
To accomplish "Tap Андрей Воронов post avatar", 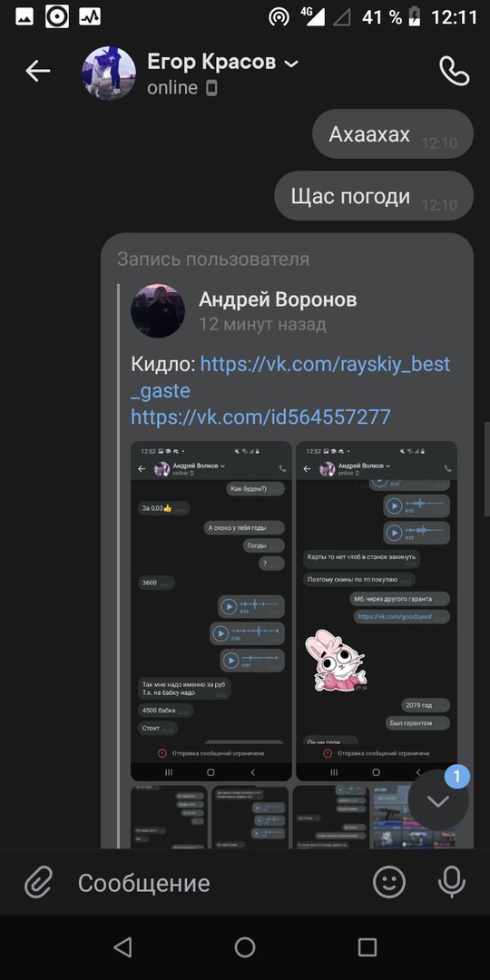I will (x=158, y=310).
